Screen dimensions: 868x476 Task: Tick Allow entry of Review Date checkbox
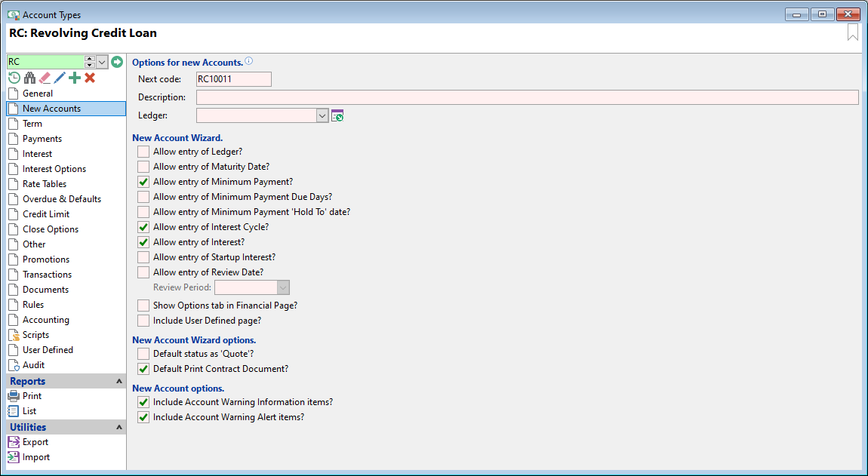tap(143, 272)
